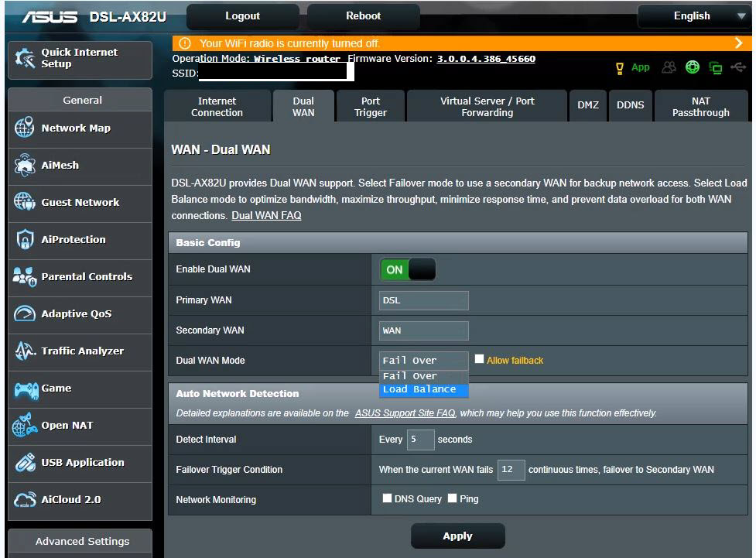The height and width of the screenshot is (558, 756).
Task: Switch to Internet Connection tab
Action: coord(217,106)
